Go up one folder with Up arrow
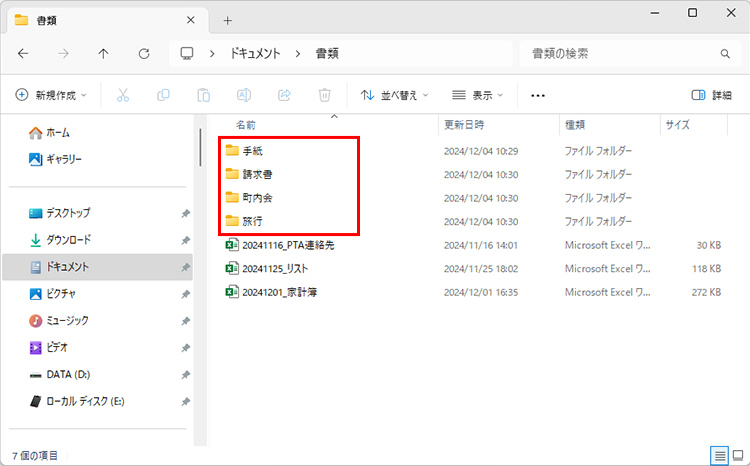This screenshot has height=466, width=750. pyautogui.click(x=104, y=54)
